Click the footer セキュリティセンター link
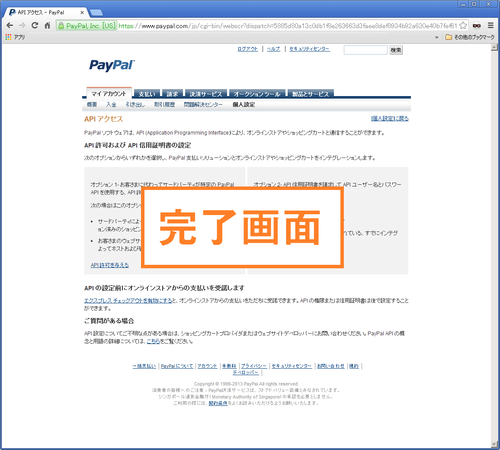500x450 pixels. pyautogui.click(x=292, y=366)
